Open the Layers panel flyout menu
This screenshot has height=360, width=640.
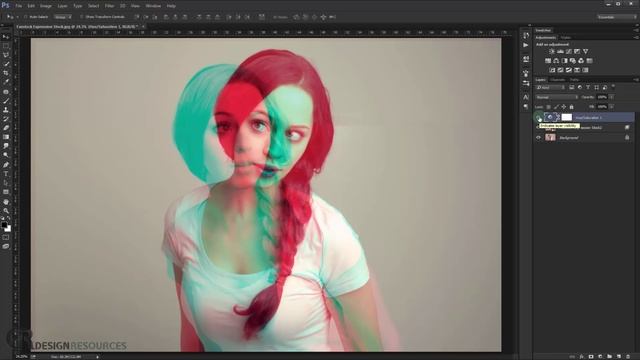636,80
